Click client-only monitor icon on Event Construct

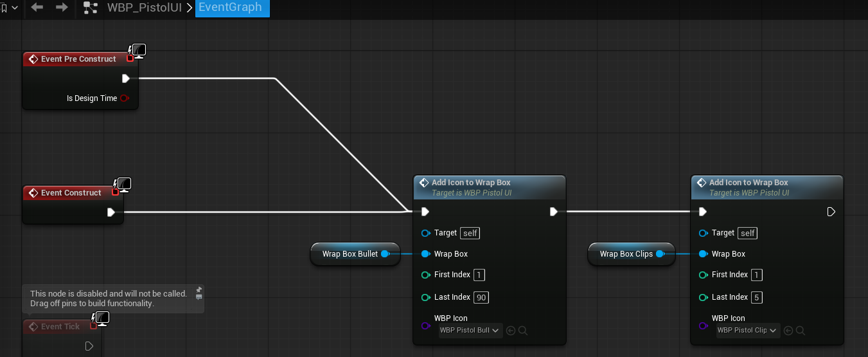coord(124,185)
